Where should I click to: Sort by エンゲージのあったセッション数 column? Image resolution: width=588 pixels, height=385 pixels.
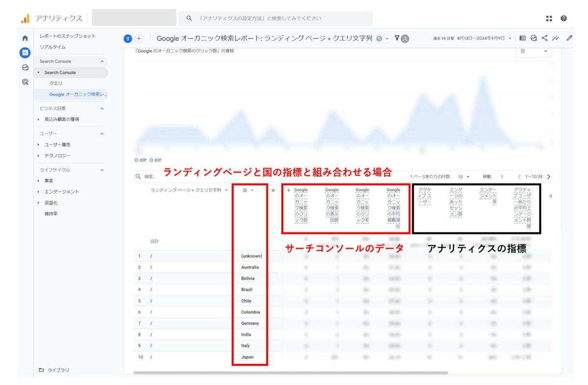click(456, 202)
